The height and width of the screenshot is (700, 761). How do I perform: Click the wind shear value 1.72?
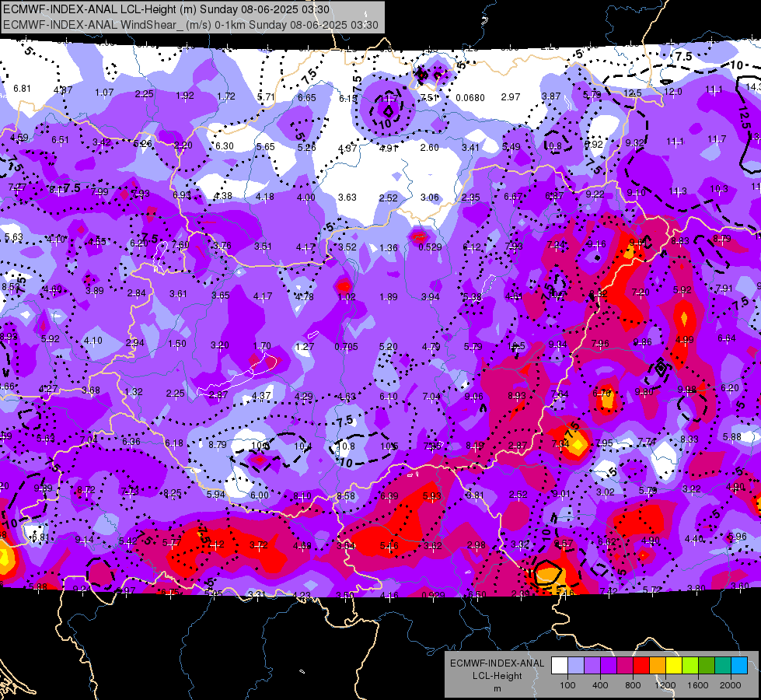coord(226,96)
